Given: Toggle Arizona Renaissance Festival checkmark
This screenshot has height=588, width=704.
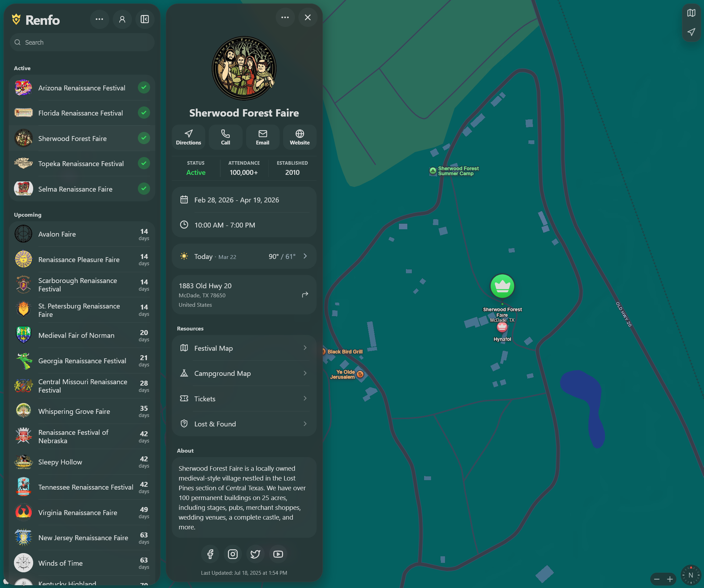Looking at the screenshot, I should (x=144, y=88).
